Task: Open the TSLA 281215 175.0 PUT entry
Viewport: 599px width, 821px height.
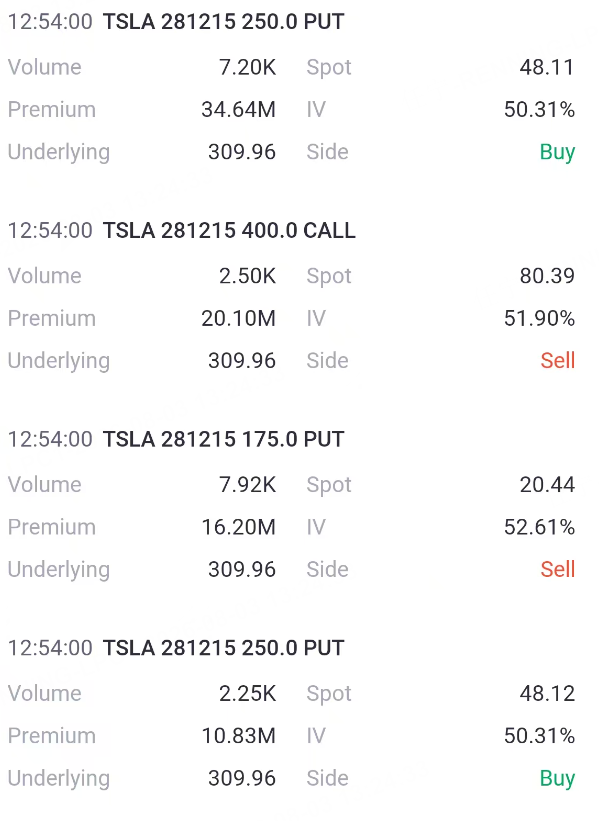Action: coord(176,439)
